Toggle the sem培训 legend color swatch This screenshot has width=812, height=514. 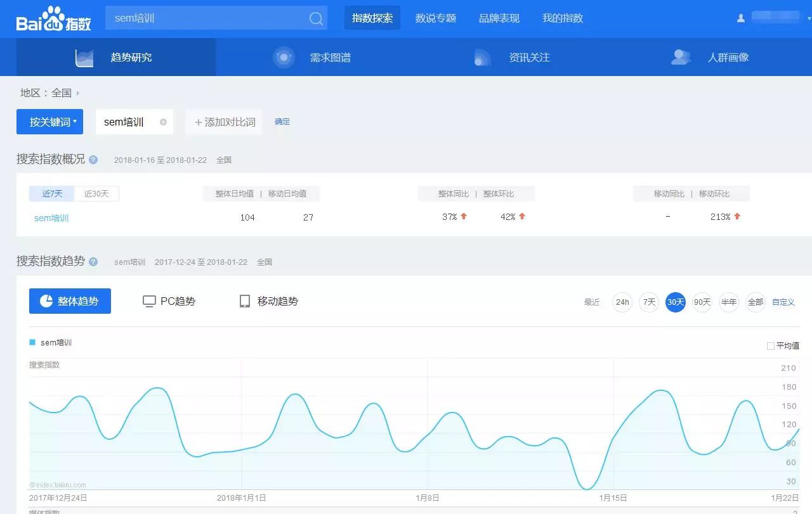pyautogui.click(x=32, y=342)
